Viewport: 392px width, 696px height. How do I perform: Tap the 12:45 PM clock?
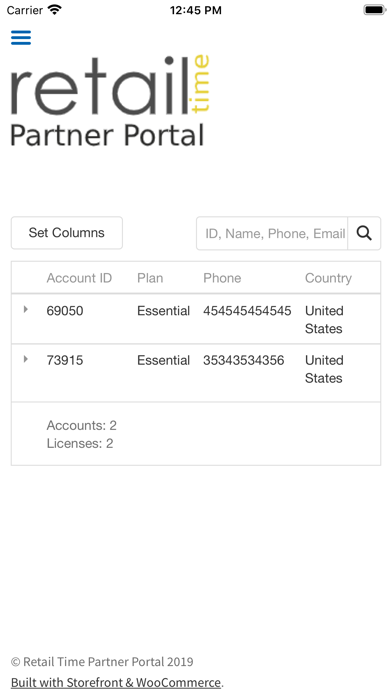click(196, 10)
